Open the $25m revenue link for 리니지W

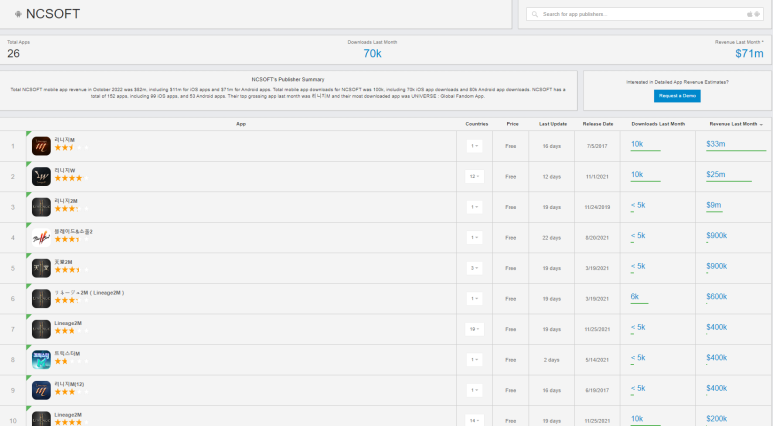coord(715,175)
